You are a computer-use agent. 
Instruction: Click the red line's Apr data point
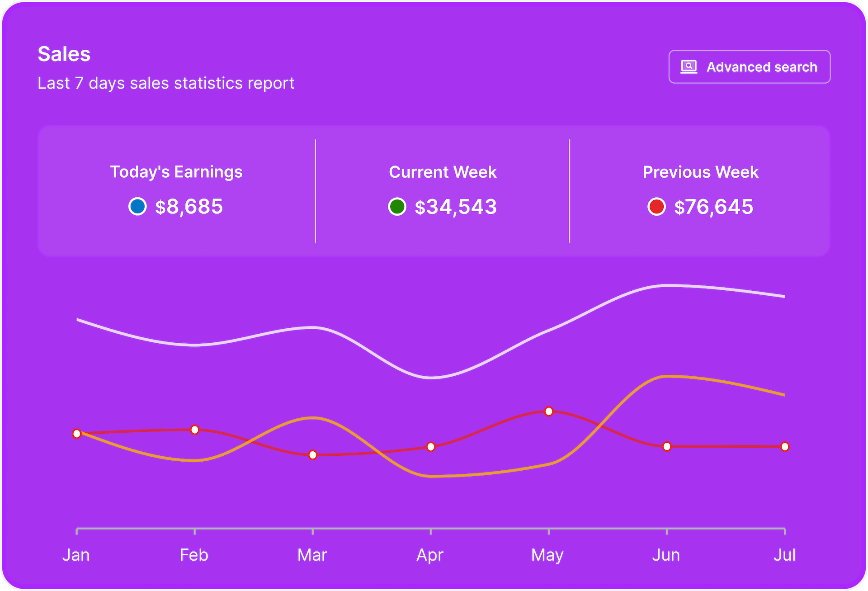tap(431, 447)
